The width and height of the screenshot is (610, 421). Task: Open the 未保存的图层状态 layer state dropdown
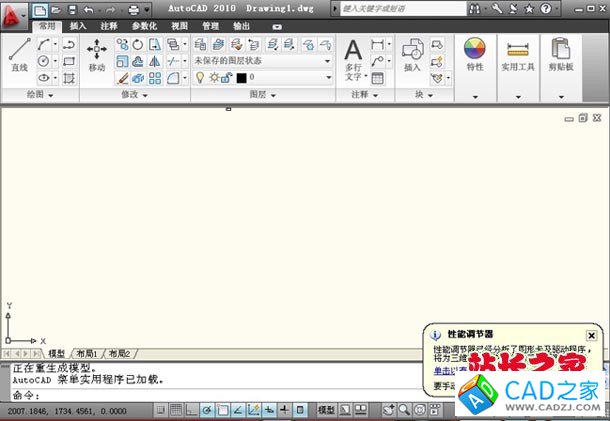(x=263, y=61)
